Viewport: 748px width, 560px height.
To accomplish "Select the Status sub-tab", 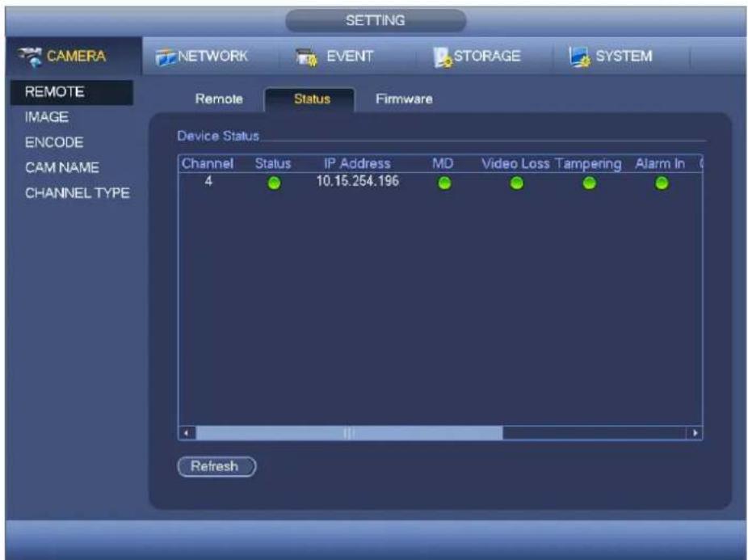I will tap(309, 99).
